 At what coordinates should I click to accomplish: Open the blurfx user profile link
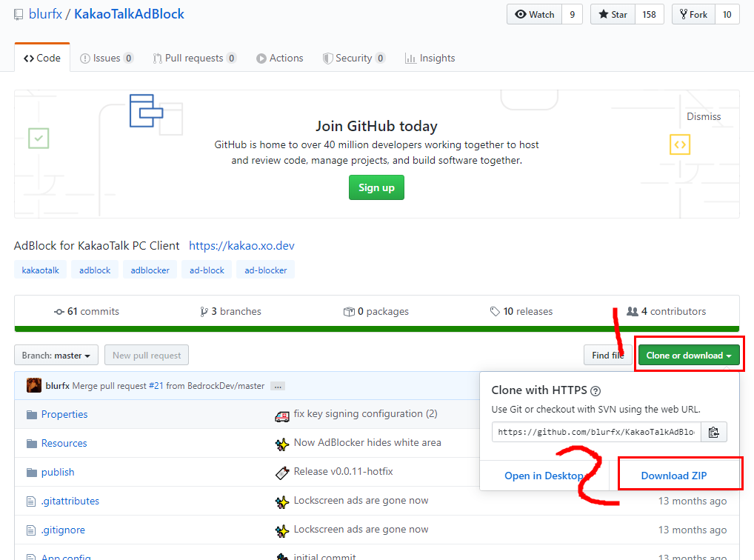point(45,14)
